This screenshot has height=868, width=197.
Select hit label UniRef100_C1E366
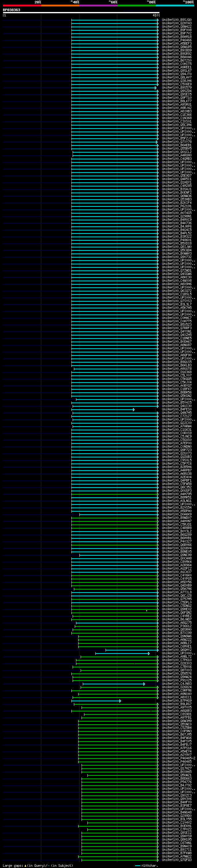[177, 115]
